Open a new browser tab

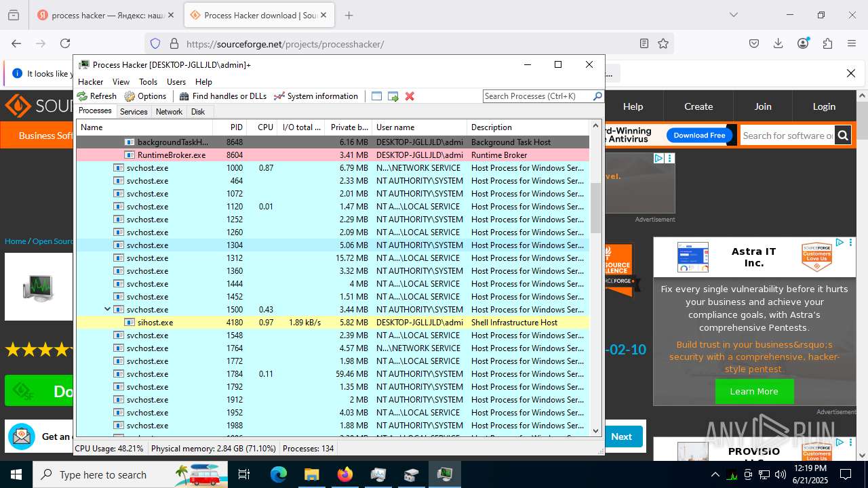349,15
